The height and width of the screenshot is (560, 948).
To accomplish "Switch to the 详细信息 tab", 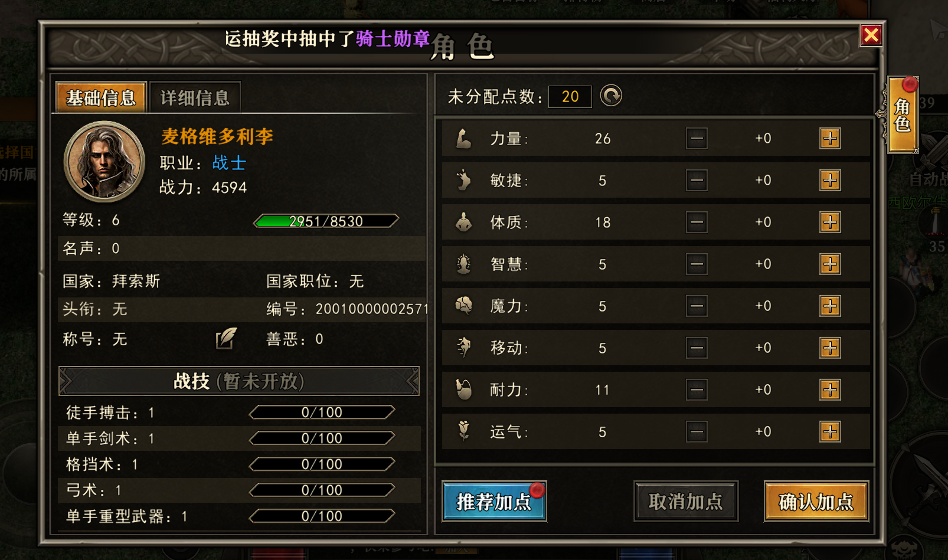I will point(195,97).
